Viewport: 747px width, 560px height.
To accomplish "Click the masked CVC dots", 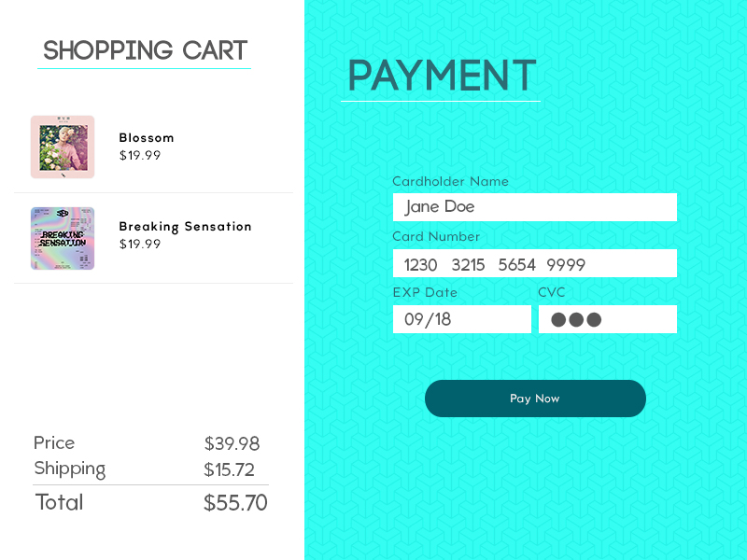I will point(576,319).
